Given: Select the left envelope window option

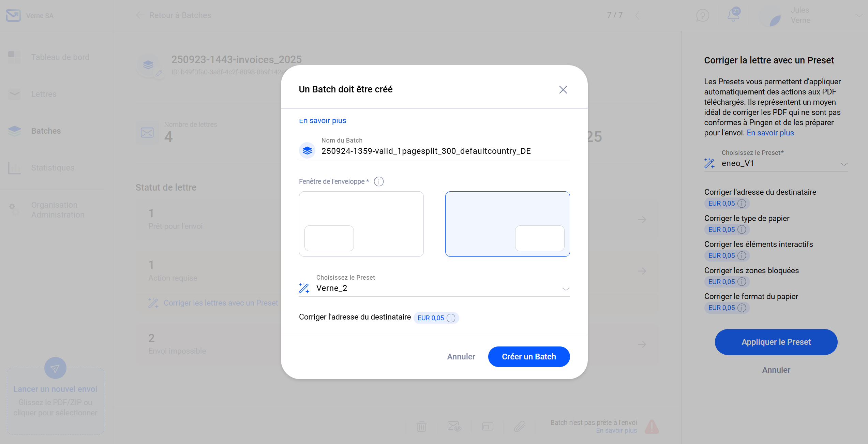Looking at the screenshot, I should pyautogui.click(x=361, y=224).
